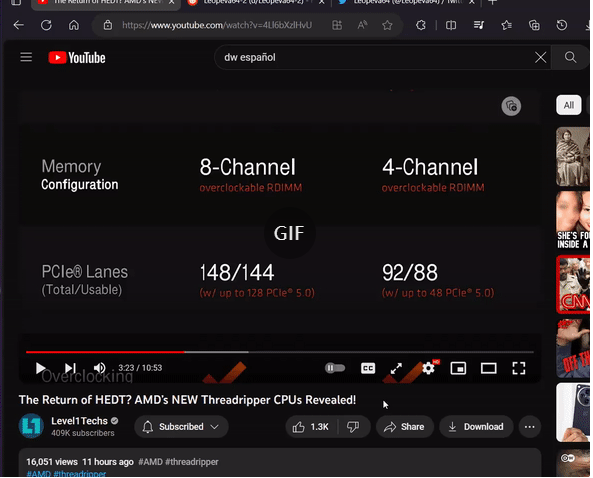593x478 pixels.
Task: Play the video
Action: point(40,368)
